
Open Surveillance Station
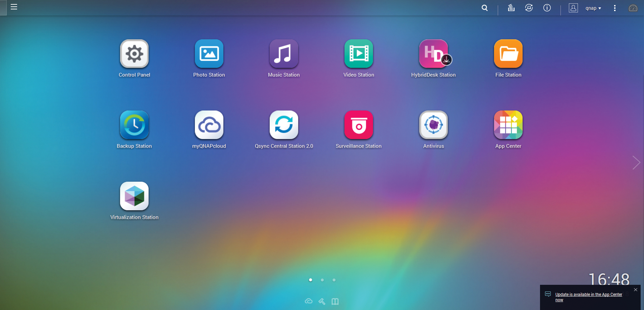tap(359, 125)
